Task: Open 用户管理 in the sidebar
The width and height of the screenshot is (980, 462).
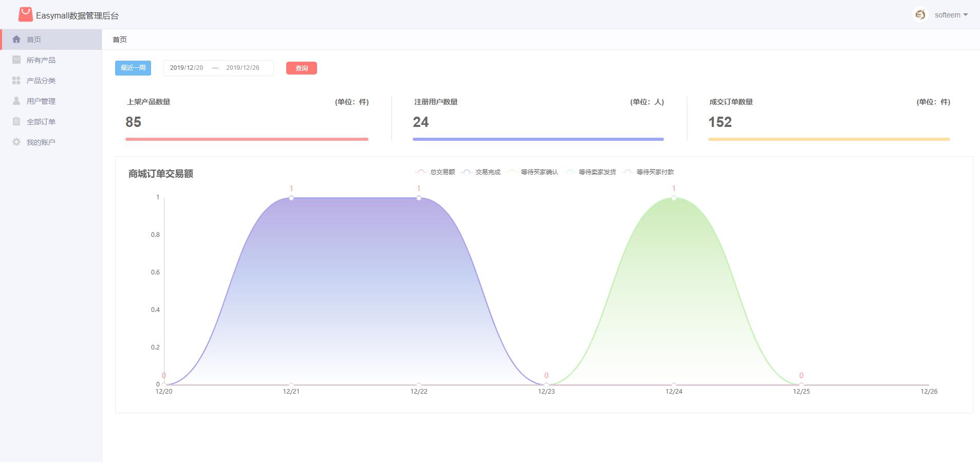Action: [x=51, y=101]
